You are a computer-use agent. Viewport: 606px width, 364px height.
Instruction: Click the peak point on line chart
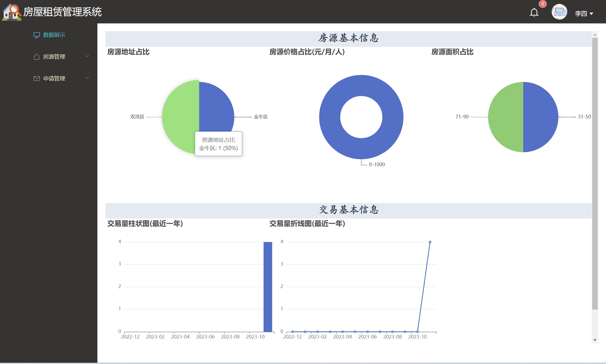coord(430,242)
